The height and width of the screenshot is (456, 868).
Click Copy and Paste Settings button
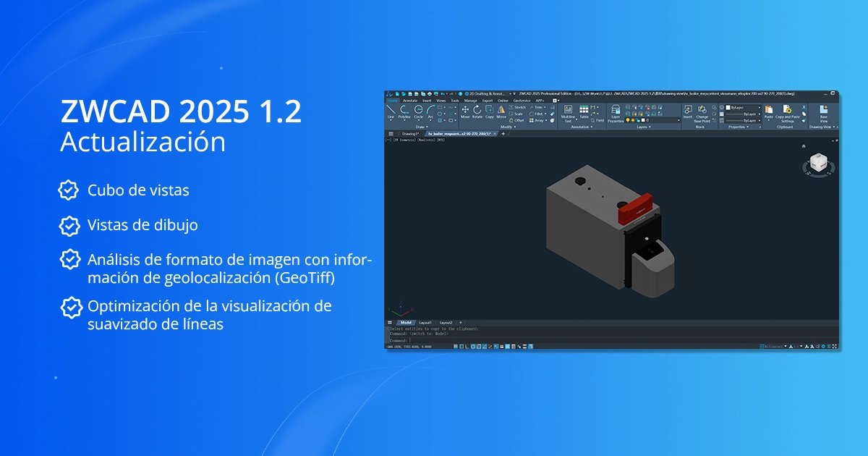(787, 113)
